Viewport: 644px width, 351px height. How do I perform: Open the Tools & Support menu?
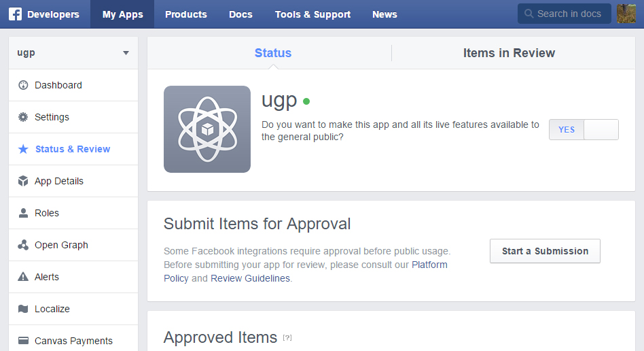312,14
